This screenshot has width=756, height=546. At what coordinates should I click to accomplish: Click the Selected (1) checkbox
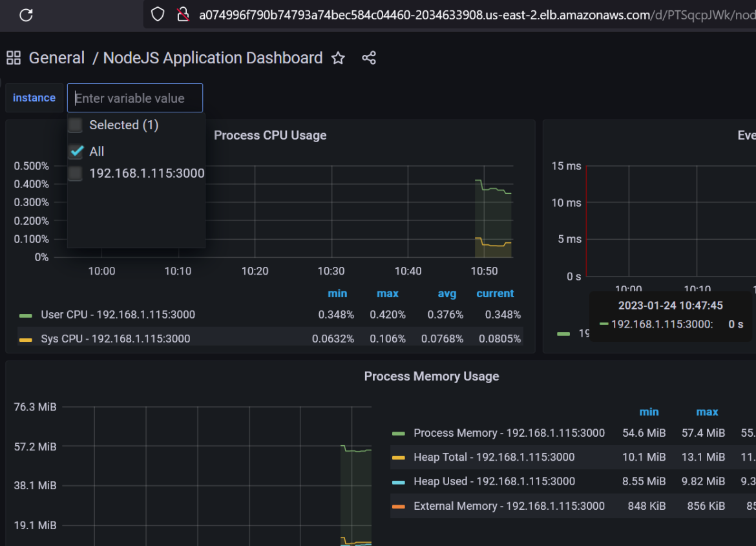click(x=75, y=125)
